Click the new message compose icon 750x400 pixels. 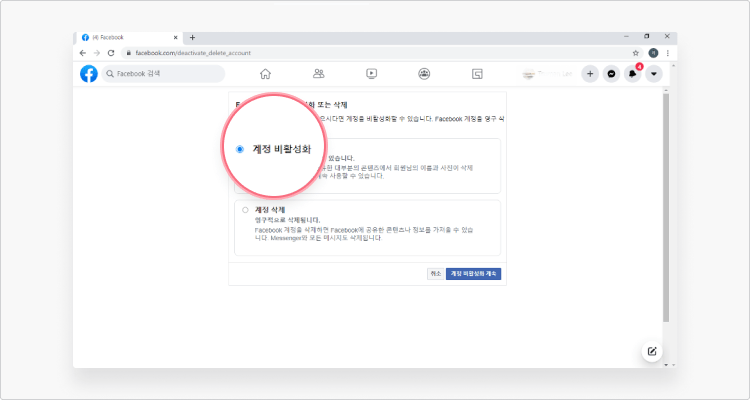coord(651,351)
